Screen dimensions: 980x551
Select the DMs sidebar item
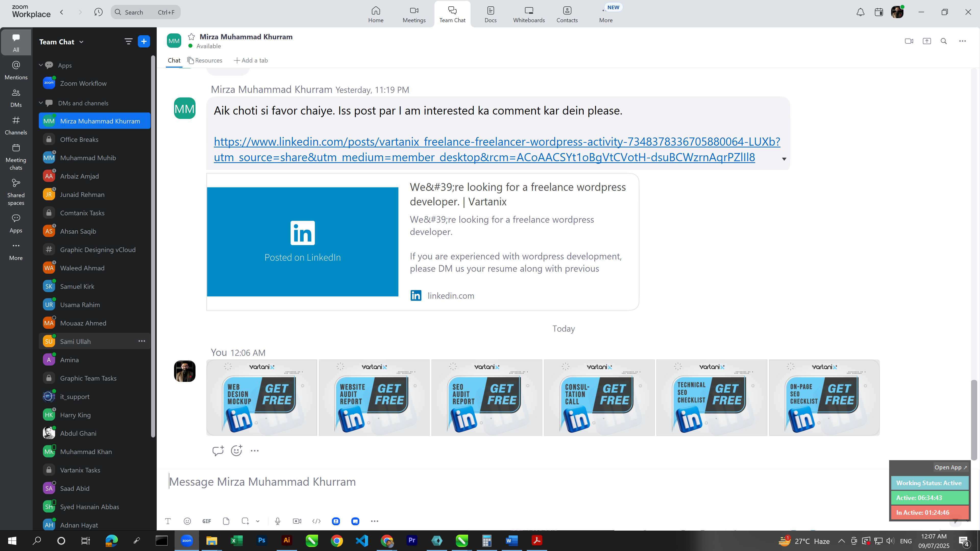point(16,98)
